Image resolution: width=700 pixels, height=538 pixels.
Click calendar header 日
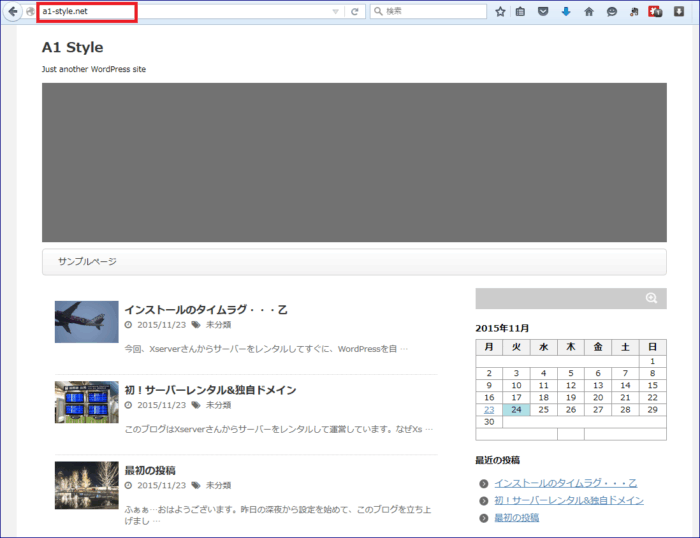click(x=653, y=347)
